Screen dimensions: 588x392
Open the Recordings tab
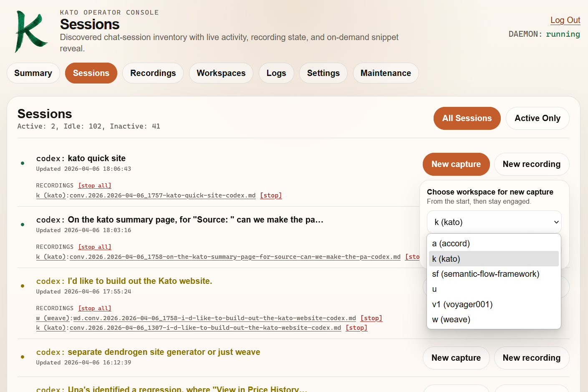(x=153, y=73)
